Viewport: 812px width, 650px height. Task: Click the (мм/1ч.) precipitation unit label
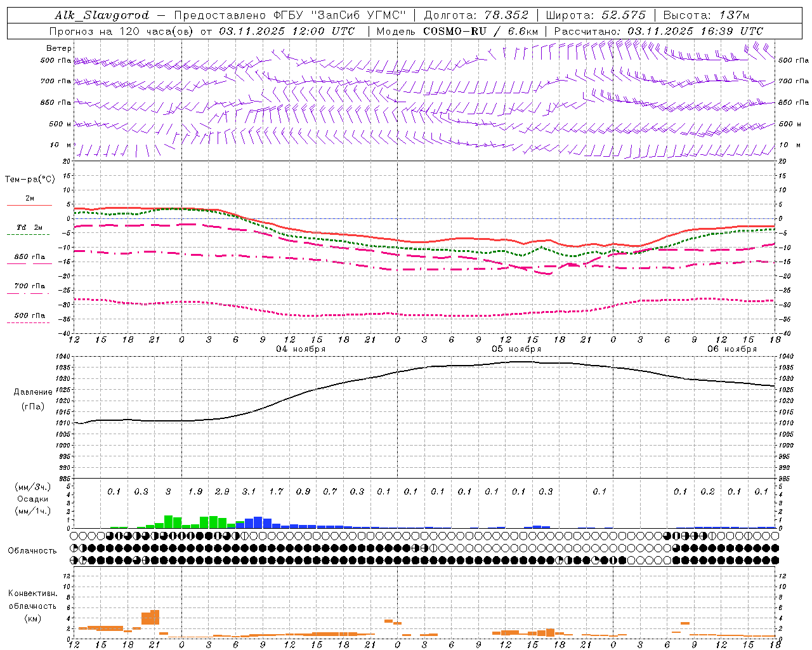coord(33,511)
